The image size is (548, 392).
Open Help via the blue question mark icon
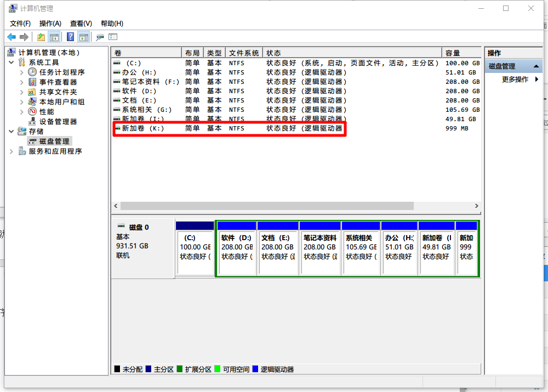pos(70,37)
